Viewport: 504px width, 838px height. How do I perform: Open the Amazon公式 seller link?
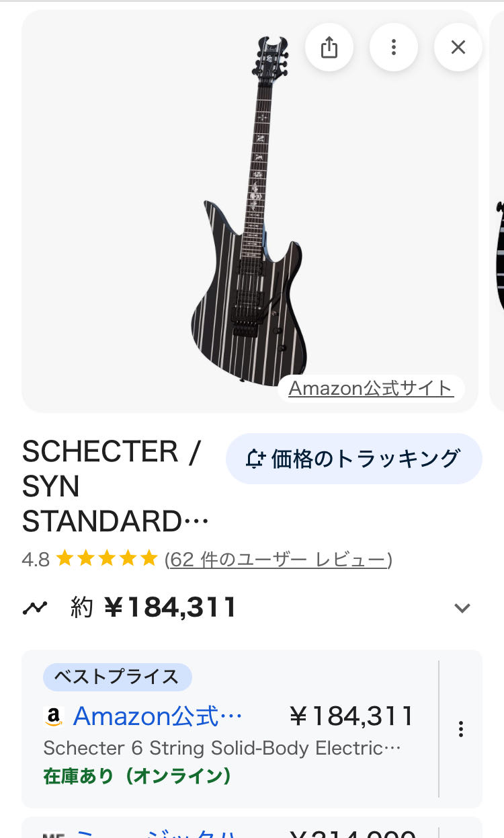coord(157,716)
